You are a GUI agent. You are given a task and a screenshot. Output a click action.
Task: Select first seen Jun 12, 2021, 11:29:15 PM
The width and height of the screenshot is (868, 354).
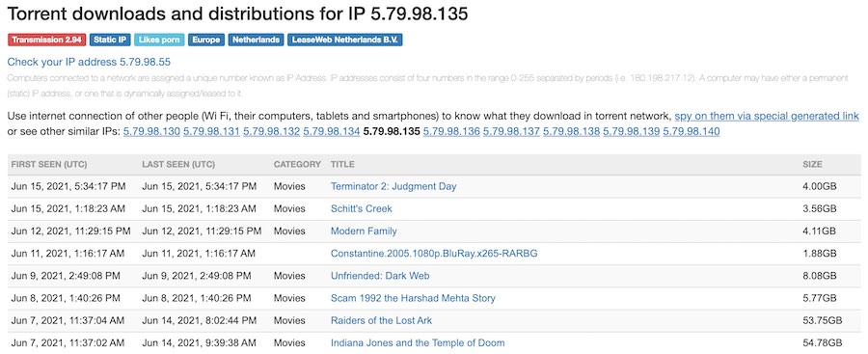click(x=70, y=231)
